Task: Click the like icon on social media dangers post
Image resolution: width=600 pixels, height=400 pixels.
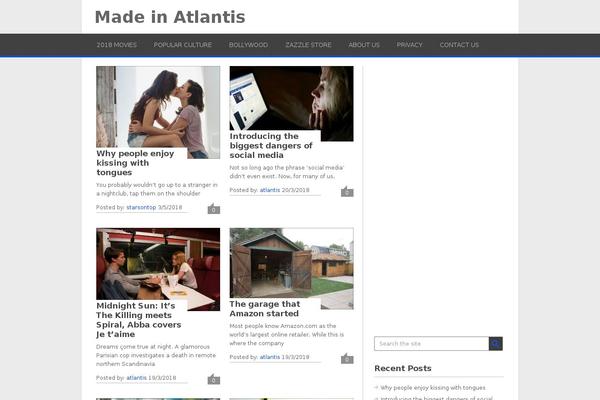Action: coord(347,191)
